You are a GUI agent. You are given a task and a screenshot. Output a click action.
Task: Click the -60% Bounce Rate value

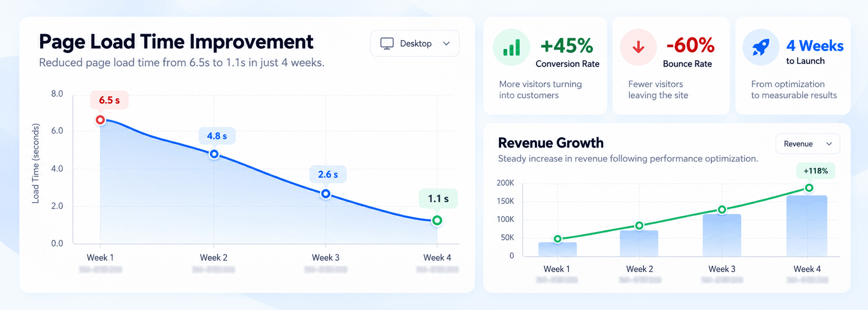coord(690,45)
